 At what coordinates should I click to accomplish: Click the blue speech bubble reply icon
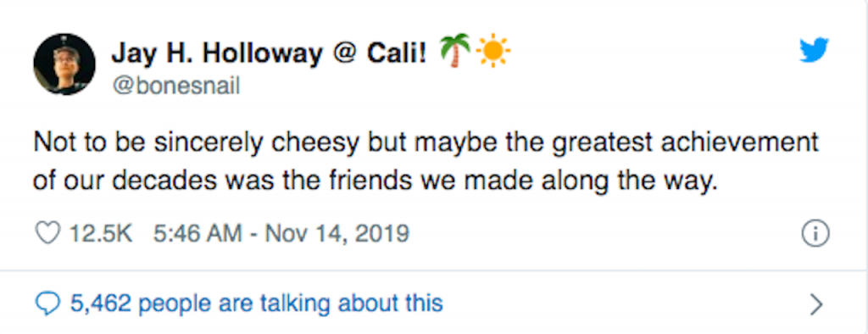[47, 303]
